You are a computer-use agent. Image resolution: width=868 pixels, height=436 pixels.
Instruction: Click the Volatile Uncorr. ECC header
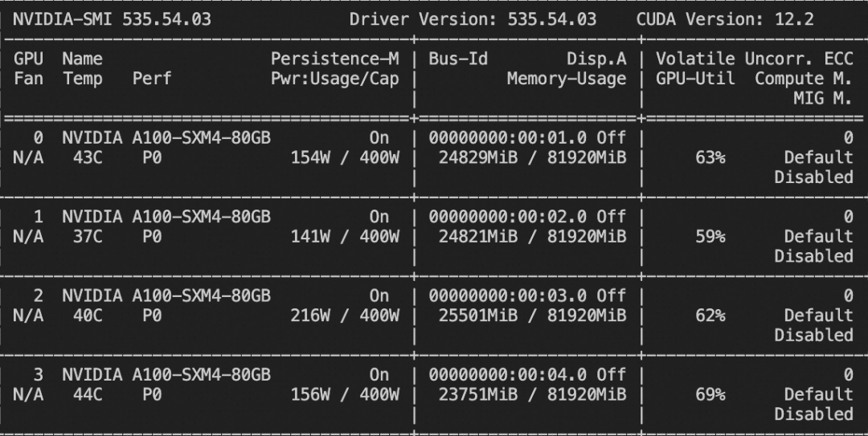[754, 59]
